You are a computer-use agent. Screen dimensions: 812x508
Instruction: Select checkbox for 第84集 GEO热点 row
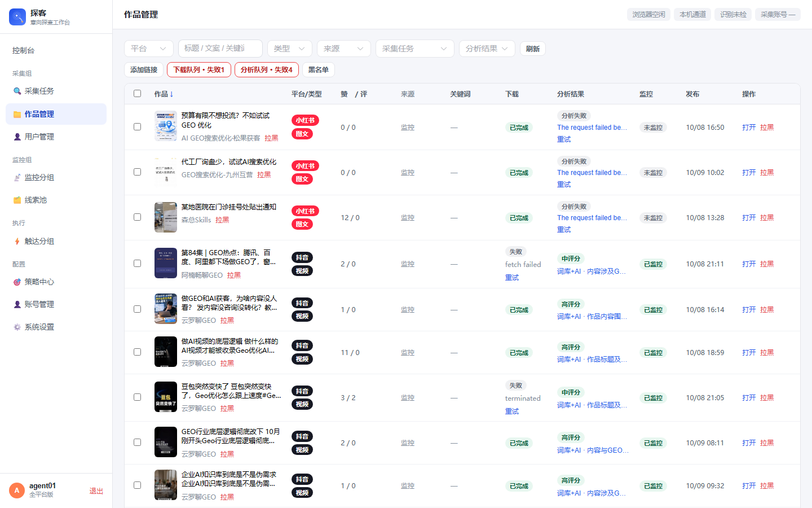tap(137, 264)
